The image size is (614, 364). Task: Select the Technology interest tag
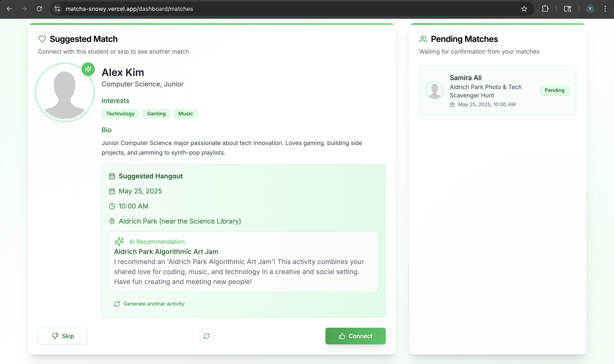pos(120,114)
